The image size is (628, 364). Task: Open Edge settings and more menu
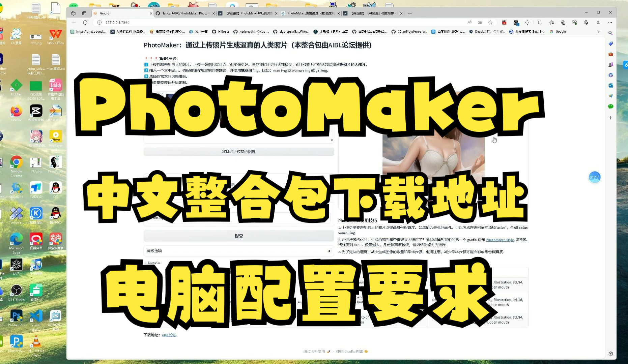(x=610, y=23)
